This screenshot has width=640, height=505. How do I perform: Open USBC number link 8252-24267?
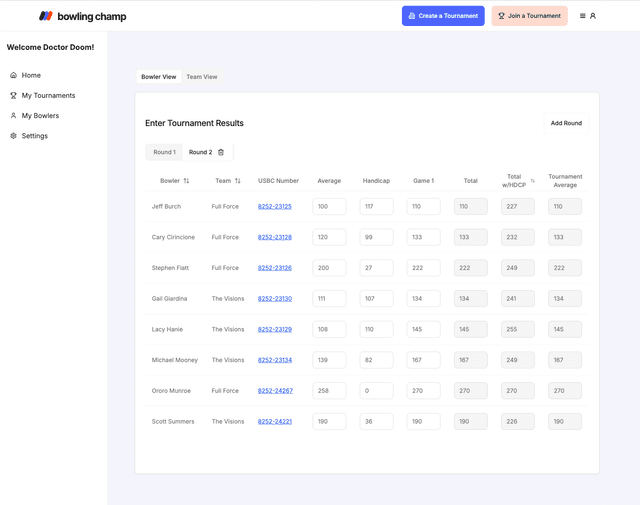click(x=275, y=391)
